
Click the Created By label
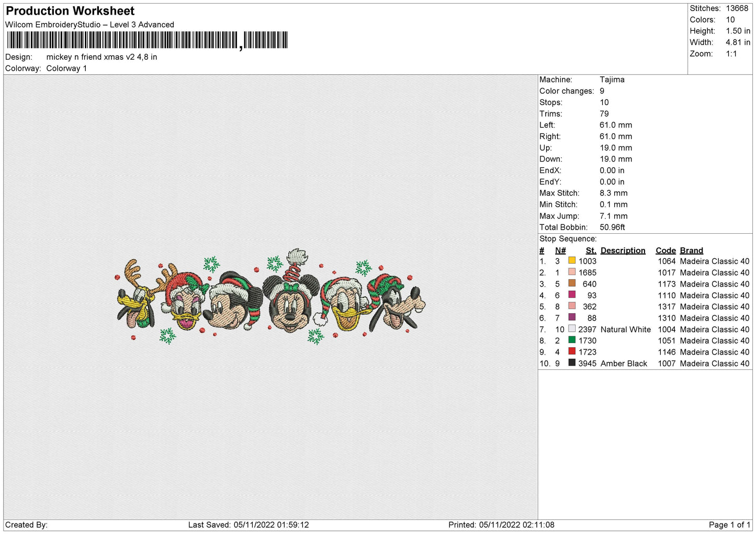(26, 525)
